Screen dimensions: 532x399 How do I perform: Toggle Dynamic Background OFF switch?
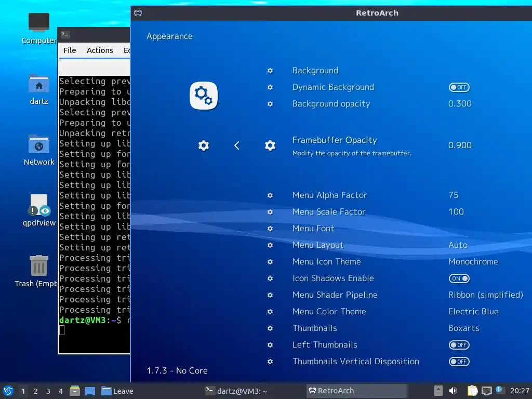pyautogui.click(x=459, y=87)
